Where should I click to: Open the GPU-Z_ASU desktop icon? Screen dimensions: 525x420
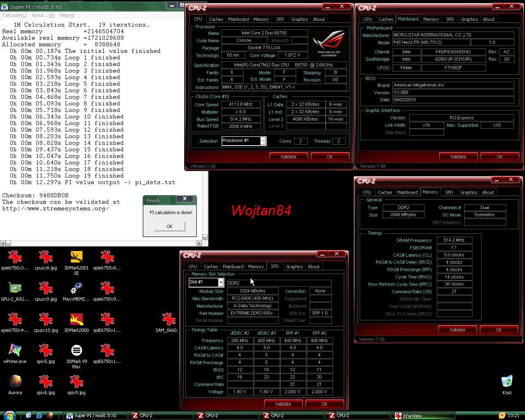coord(15,292)
